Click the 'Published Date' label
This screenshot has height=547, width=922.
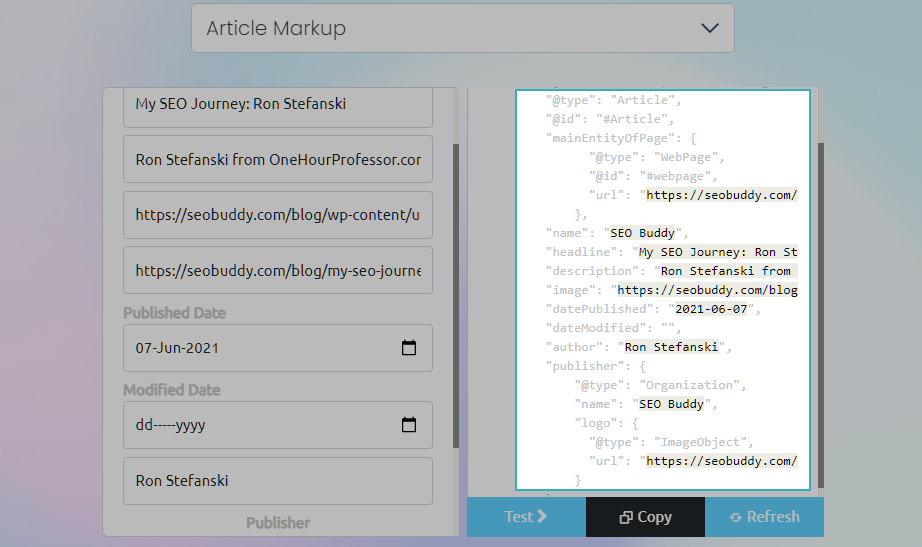tap(175, 313)
